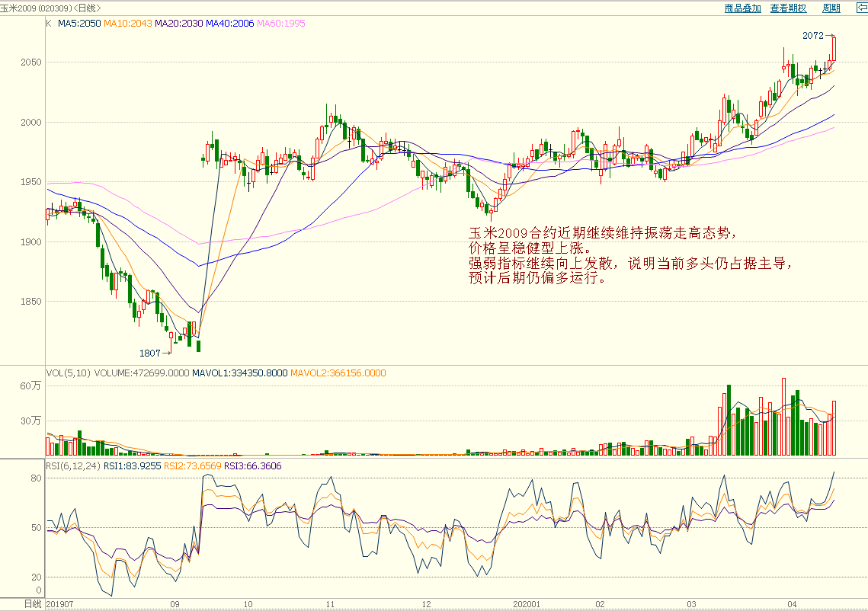Click the 10 month label on time axis
This screenshot has width=868, height=611.
coord(248,604)
